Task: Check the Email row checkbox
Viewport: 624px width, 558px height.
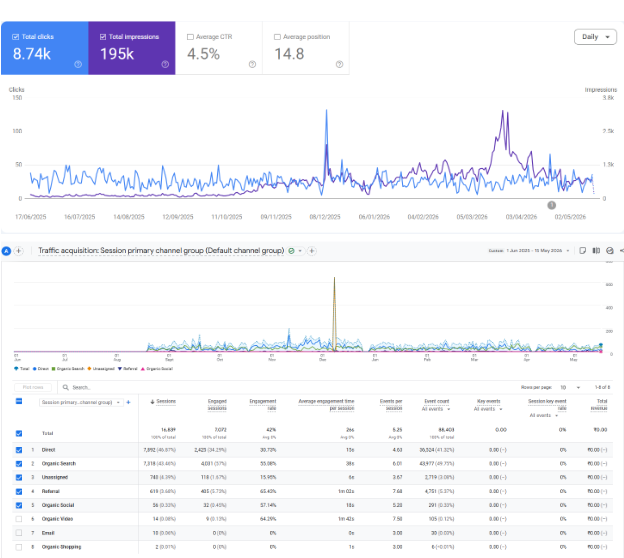Action: coord(19,533)
